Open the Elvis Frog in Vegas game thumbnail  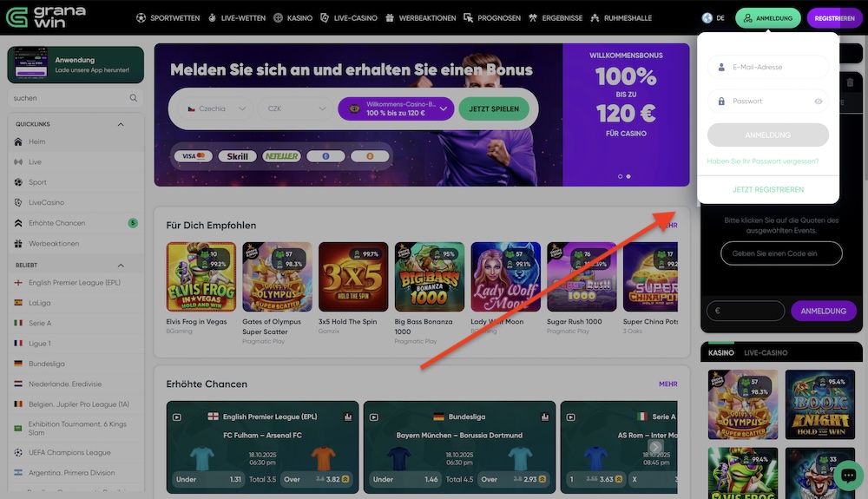pyautogui.click(x=201, y=277)
